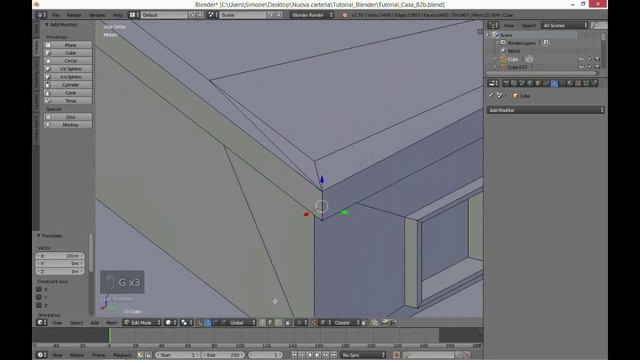Viewport: 640px width, 360px height.
Task: Open the All Scenes display dropdown
Action: (x=565, y=25)
